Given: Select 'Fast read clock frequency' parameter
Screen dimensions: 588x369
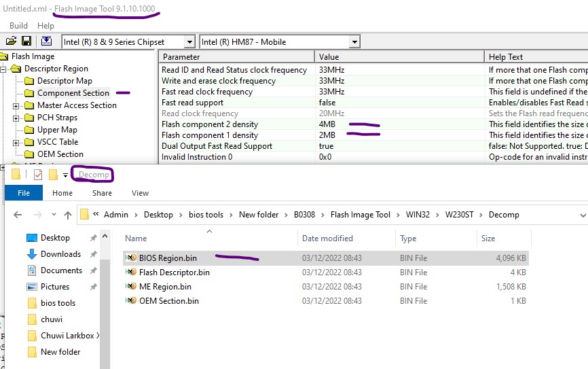Looking at the screenshot, I should pyautogui.click(x=207, y=92).
